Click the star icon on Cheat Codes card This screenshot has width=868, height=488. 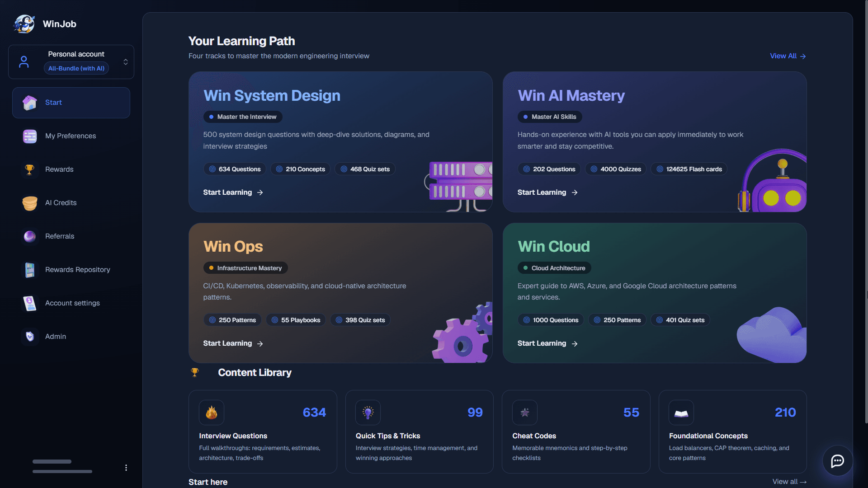[x=525, y=413]
